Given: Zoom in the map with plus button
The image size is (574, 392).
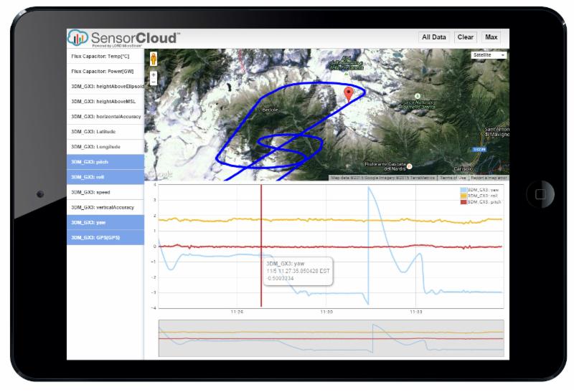Looking at the screenshot, I should pyautogui.click(x=154, y=75).
